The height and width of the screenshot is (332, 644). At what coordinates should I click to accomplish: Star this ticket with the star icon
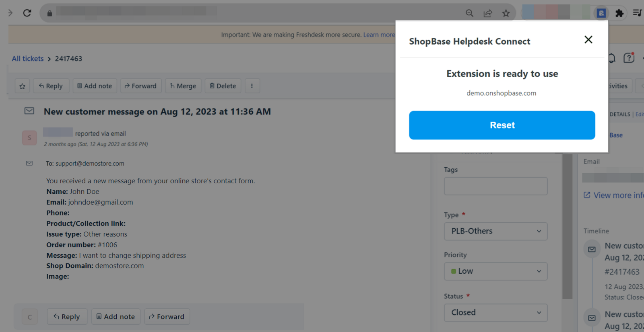coord(23,86)
